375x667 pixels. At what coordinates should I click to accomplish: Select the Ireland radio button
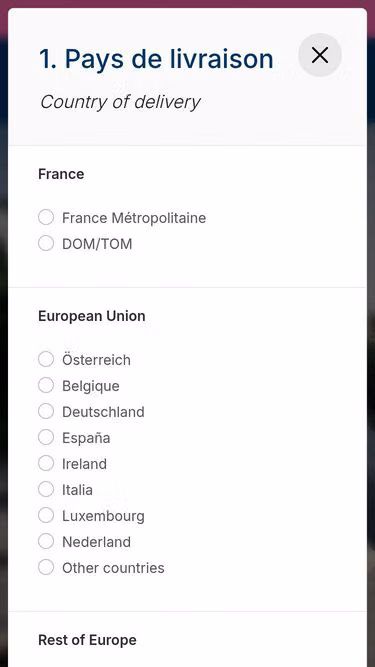(x=46, y=463)
